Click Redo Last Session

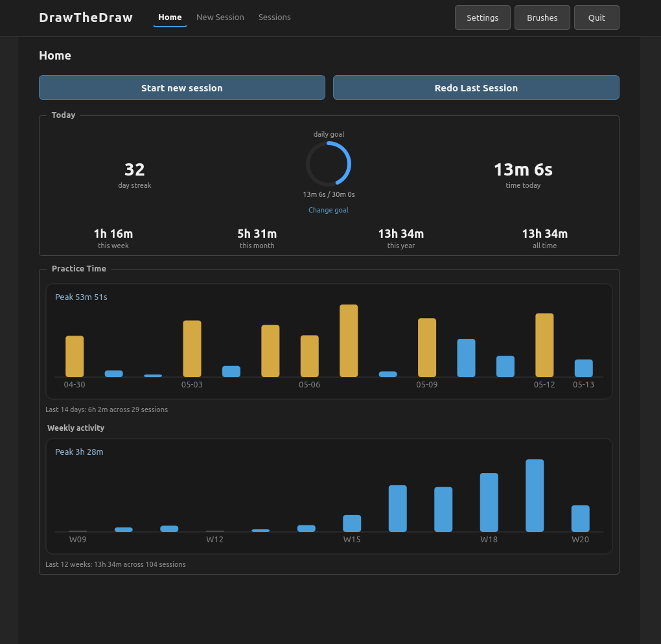[x=476, y=87]
